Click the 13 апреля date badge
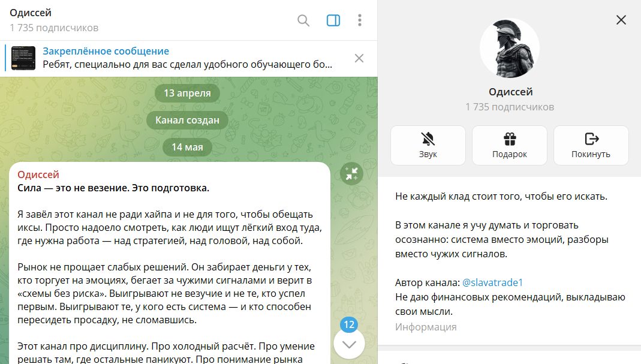 tap(187, 94)
